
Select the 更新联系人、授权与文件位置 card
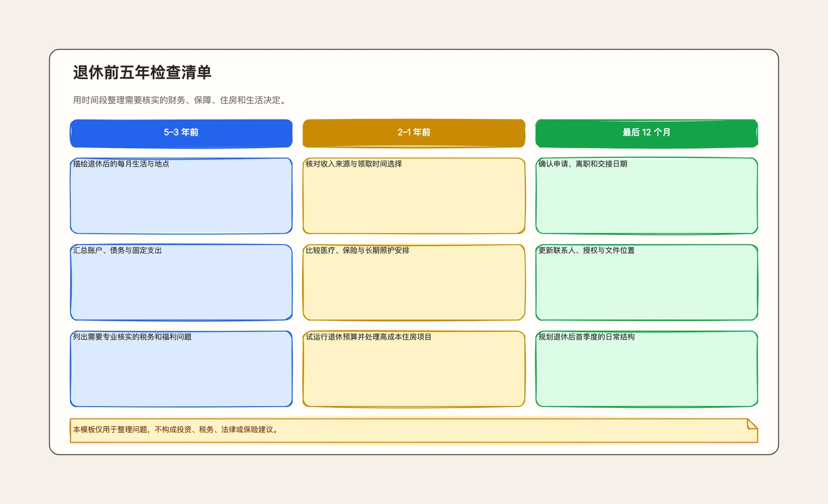point(647,282)
